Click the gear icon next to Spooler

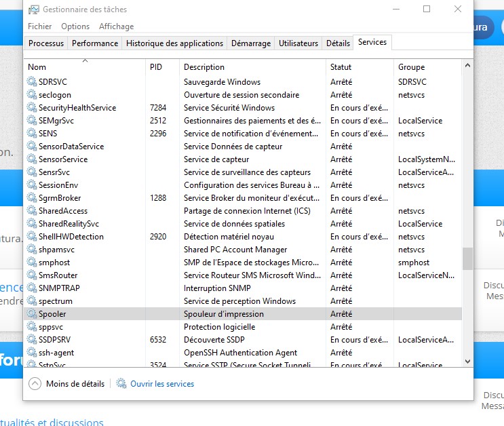click(x=32, y=314)
